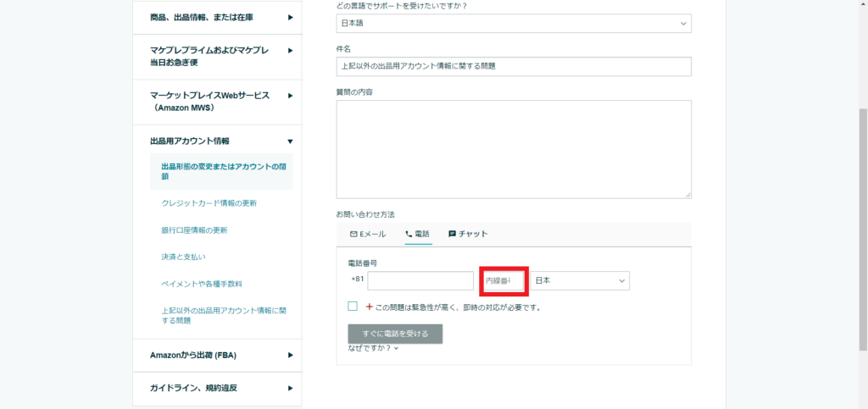Viewport: 868px width, 409px height.
Task: Open the 日本 country dropdown
Action: click(x=580, y=280)
